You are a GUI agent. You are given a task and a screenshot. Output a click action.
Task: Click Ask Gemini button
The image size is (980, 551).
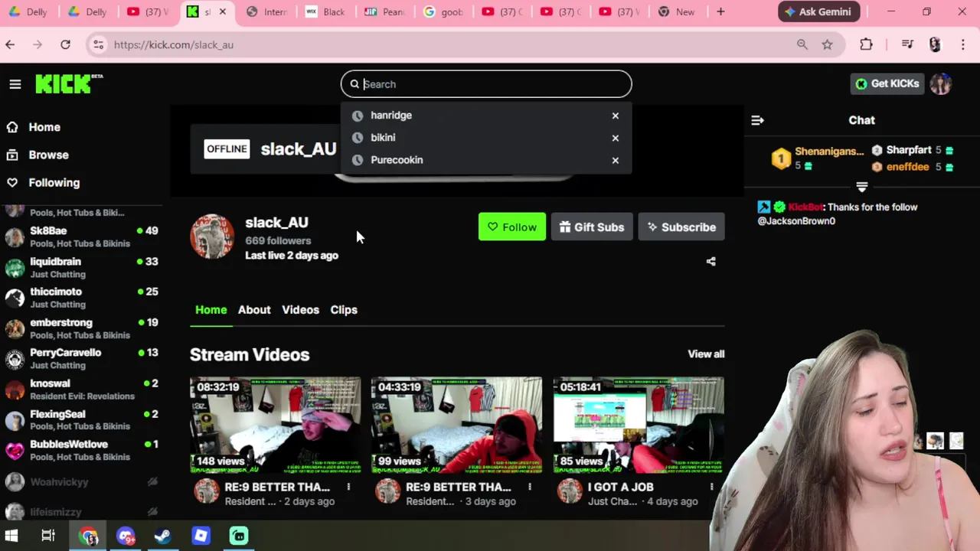pos(819,11)
